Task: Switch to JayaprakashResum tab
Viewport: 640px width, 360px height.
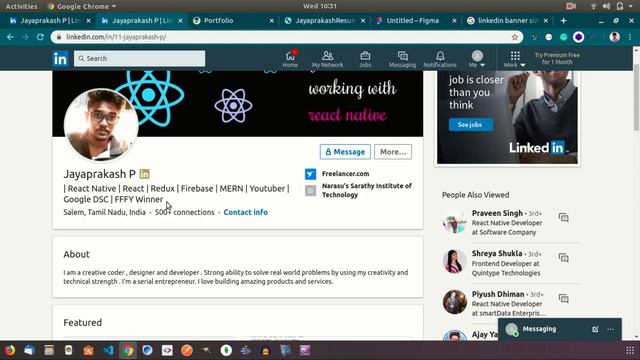Action: coord(324,20)
